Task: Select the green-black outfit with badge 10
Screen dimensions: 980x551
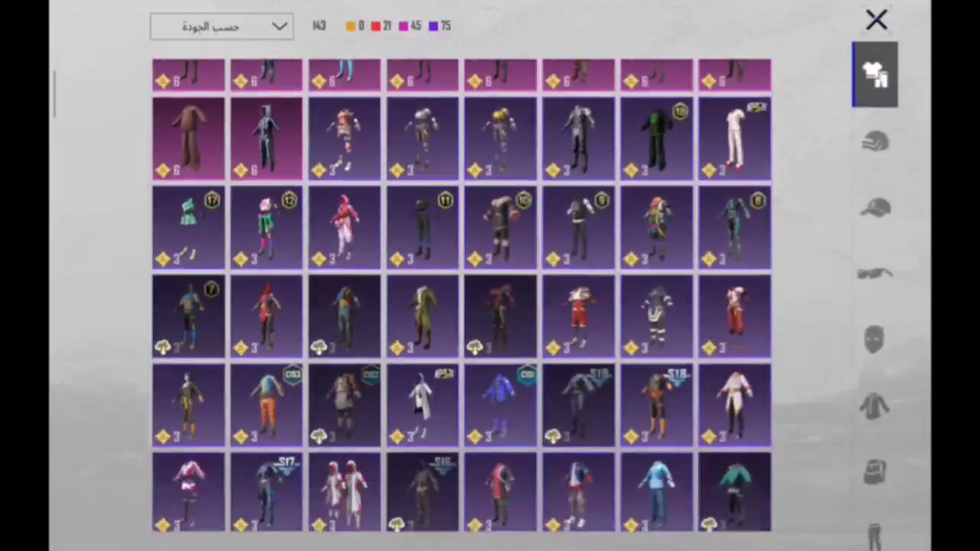Action: pos(657,139)
